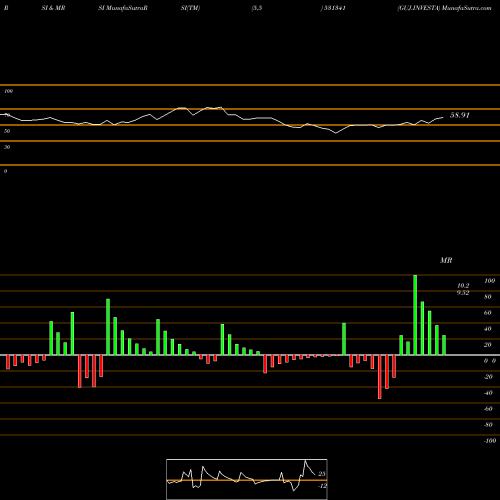Click the RSI axis label 50
Image resolution: width=500 pixels, height=500 pixels.
click(7, 131)
